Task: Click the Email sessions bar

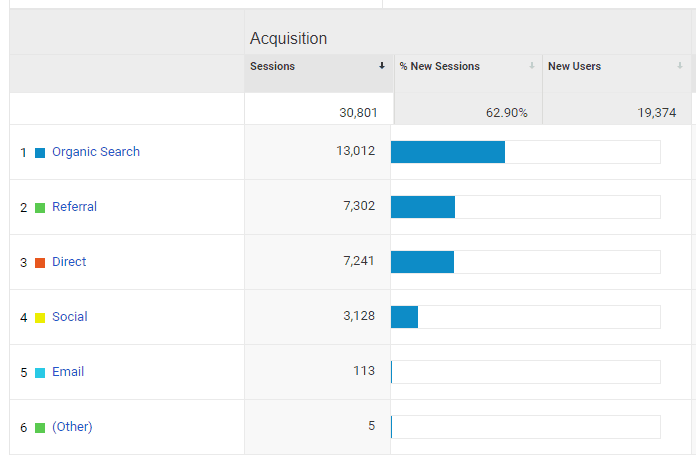Action: coord(526,372)
